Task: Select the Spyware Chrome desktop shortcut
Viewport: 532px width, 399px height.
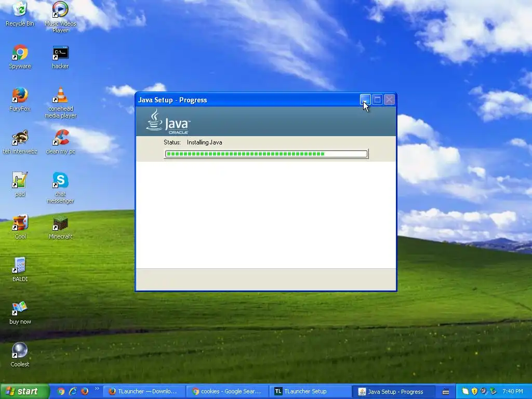Action: pos(20,57)
